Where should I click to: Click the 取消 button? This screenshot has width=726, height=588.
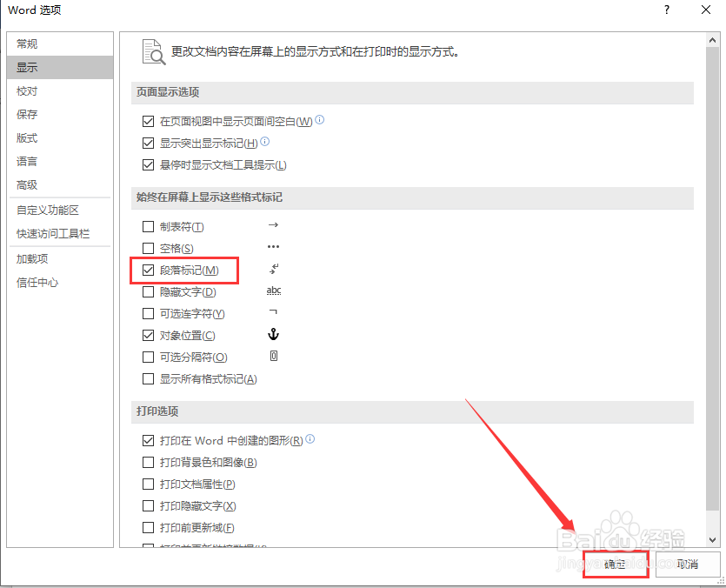tap(687, 564)
